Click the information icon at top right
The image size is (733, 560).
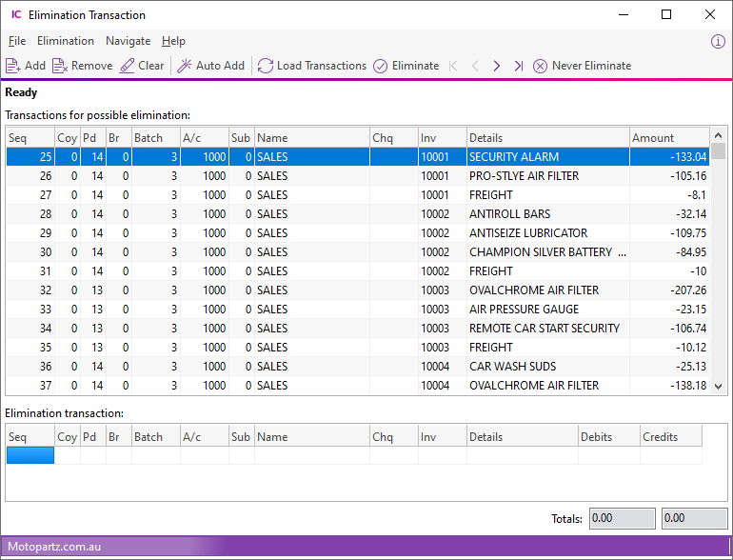point(718,41)
